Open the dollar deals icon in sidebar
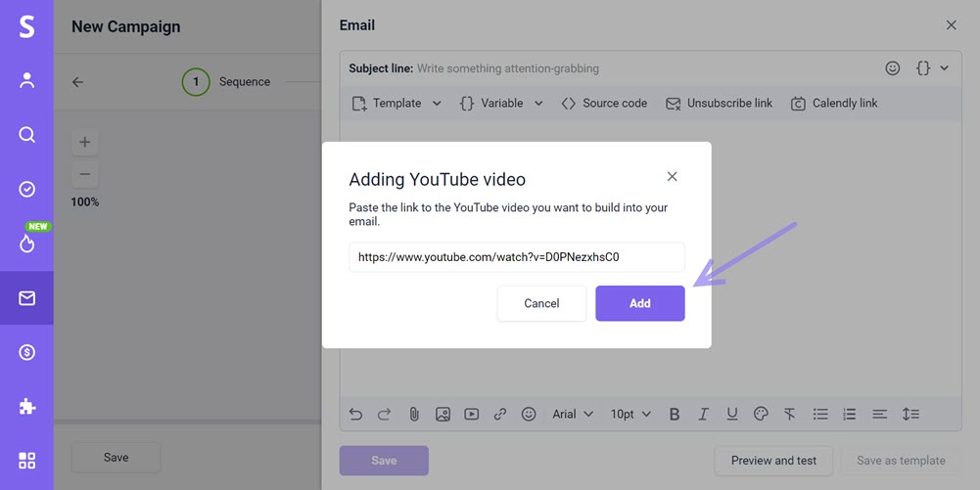The width and height of the screenshot is (980, 490). coord(26,353)
